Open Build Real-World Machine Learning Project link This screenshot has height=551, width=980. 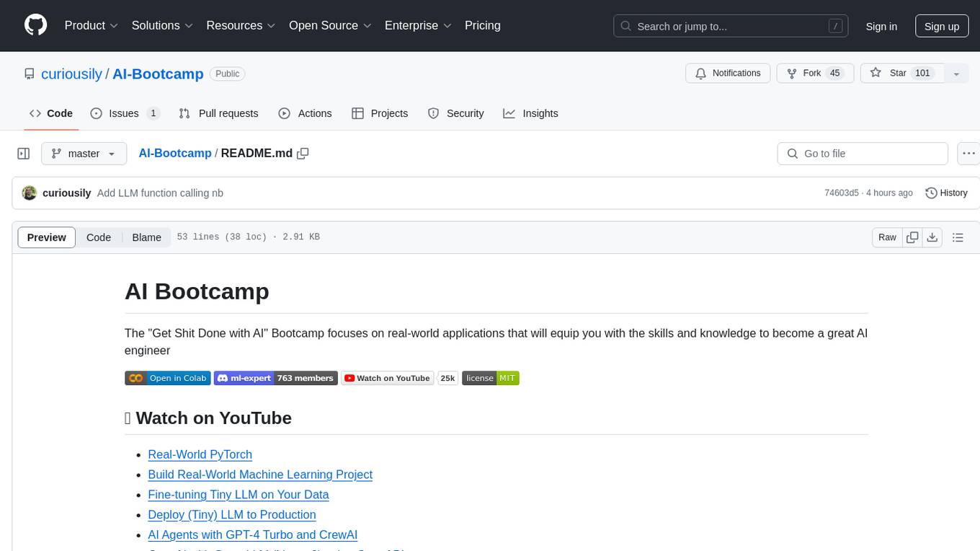pyautogui.click(x=260, y=475)
